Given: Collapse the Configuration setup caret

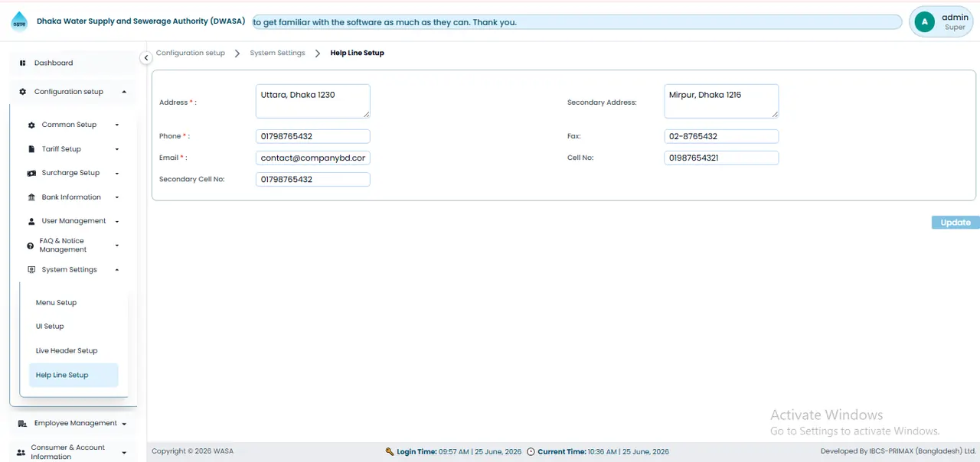Looking at the screenshot, I should coord(124,92).
